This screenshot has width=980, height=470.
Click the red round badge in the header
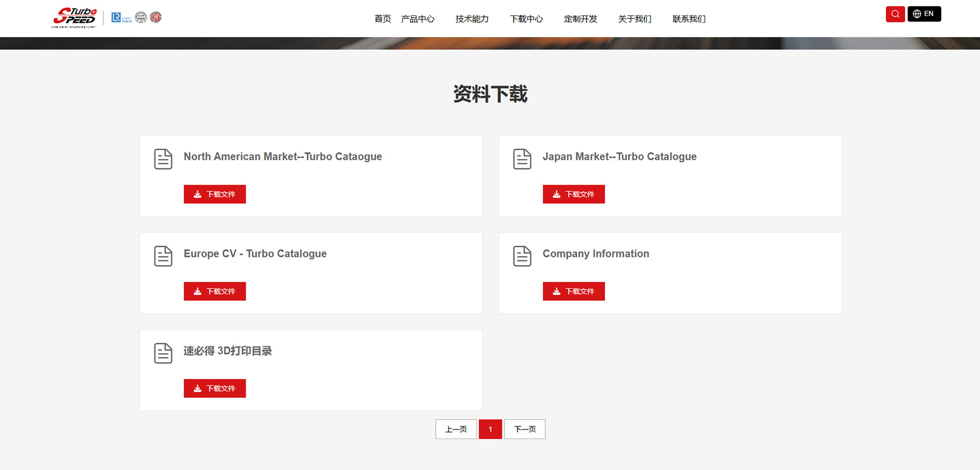click(x=156, y=17)
